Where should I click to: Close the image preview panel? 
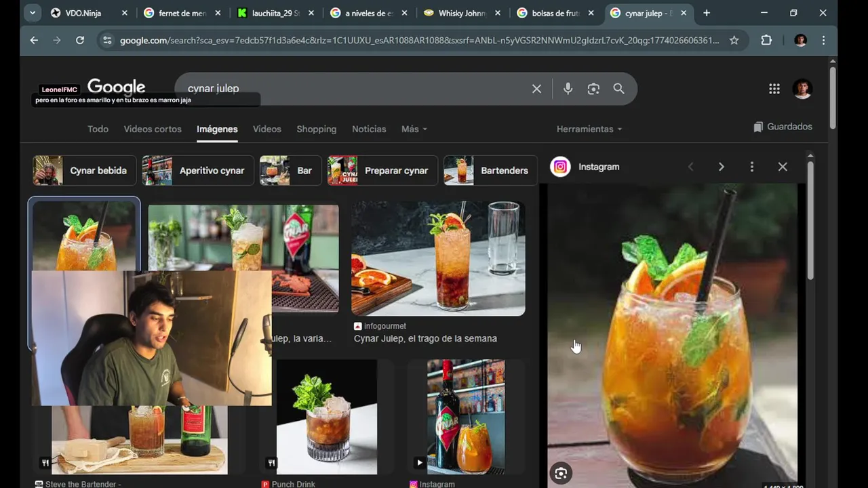783,167
